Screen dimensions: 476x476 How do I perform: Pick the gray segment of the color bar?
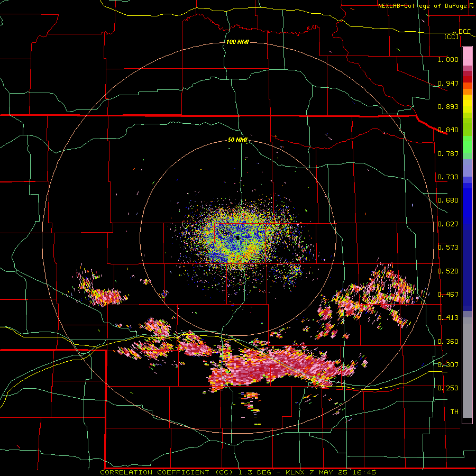coord(467,368)
